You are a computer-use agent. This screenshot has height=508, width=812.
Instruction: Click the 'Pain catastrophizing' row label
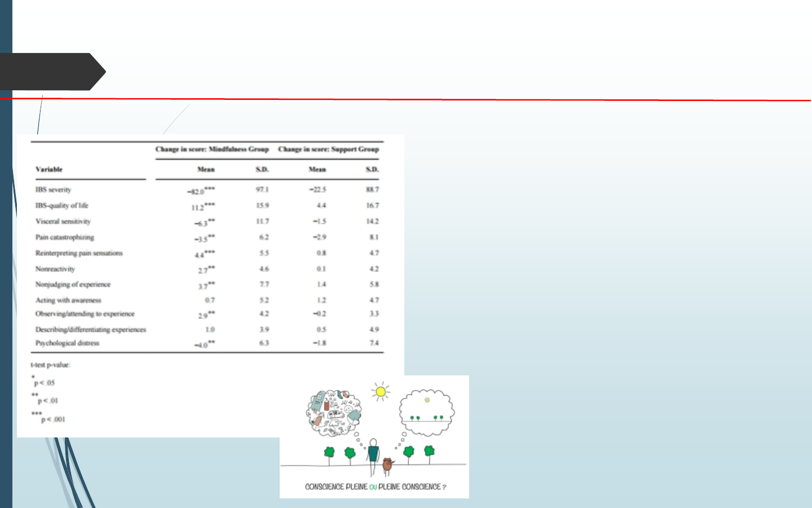[x=65, y=237]
